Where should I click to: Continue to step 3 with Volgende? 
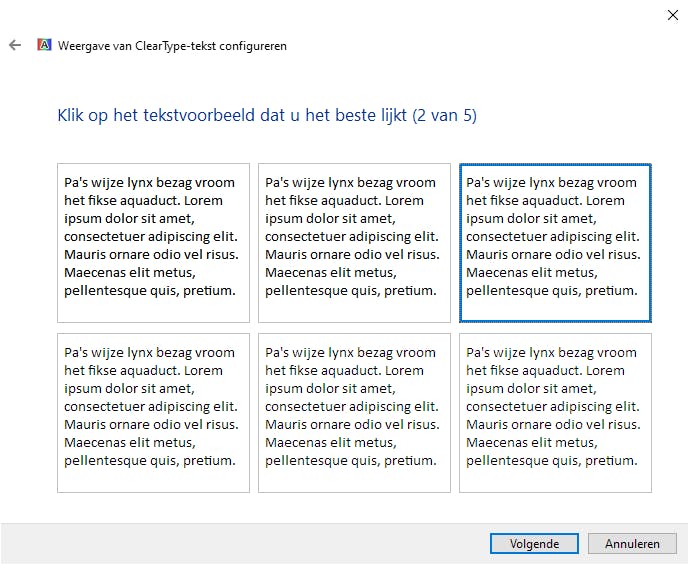pos(534,544)
